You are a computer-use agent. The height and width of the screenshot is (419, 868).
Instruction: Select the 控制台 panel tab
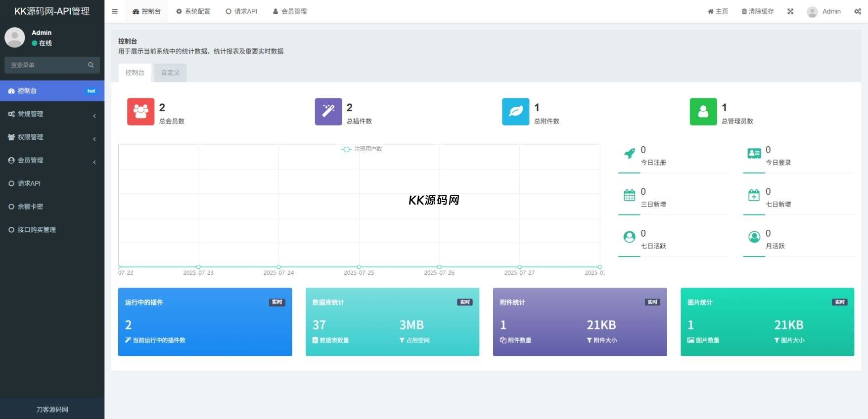pyautogui.click(x=135, y=73)
